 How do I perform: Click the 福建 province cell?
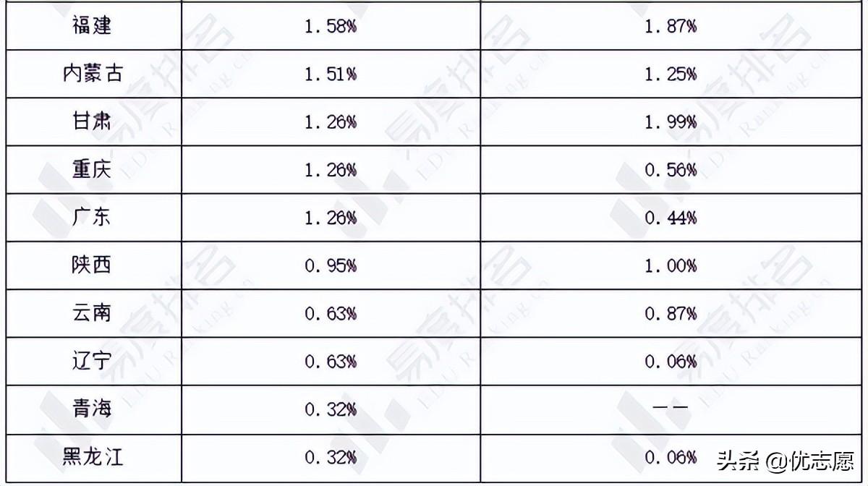92,27
